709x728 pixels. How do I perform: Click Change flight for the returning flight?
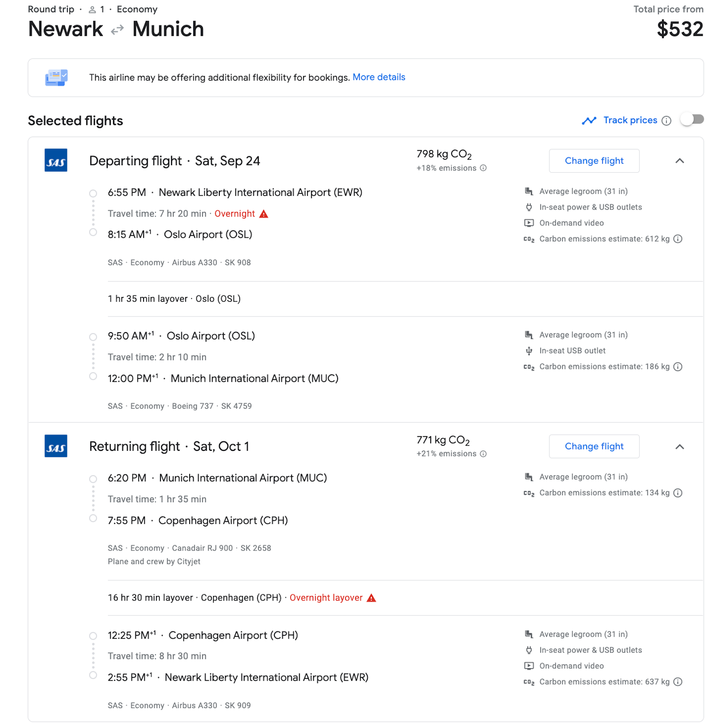[594, 446]
